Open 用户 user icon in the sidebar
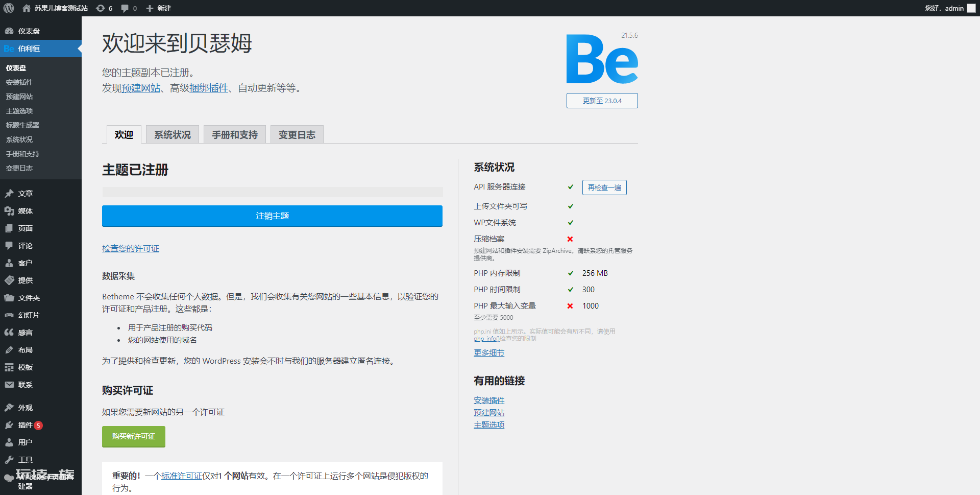This screenshot has width=980, height=495. click(x=9, y=442)
